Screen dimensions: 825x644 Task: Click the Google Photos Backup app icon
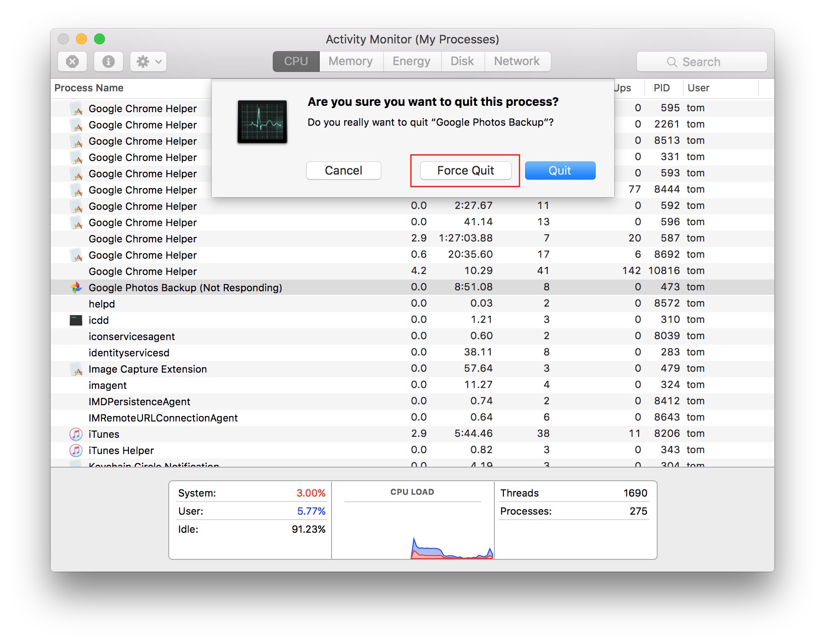tap(75, 287)
